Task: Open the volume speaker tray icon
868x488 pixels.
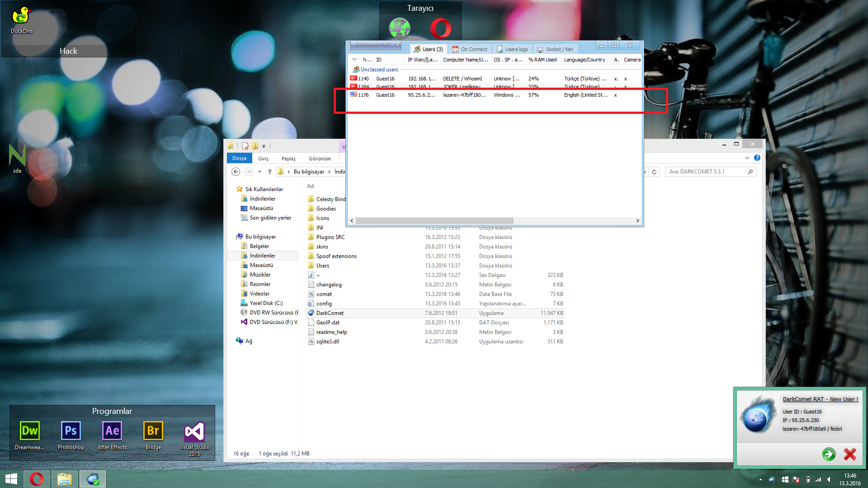Action: point(829,479)
